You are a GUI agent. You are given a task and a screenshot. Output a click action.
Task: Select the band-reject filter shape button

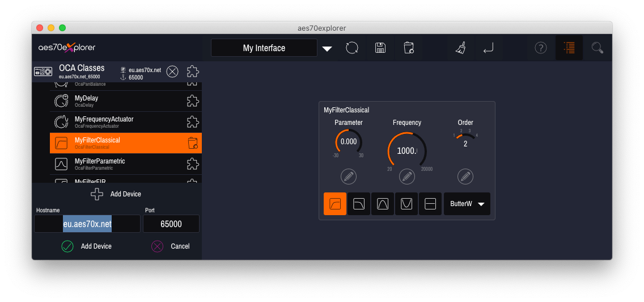[x=406, y=204]
